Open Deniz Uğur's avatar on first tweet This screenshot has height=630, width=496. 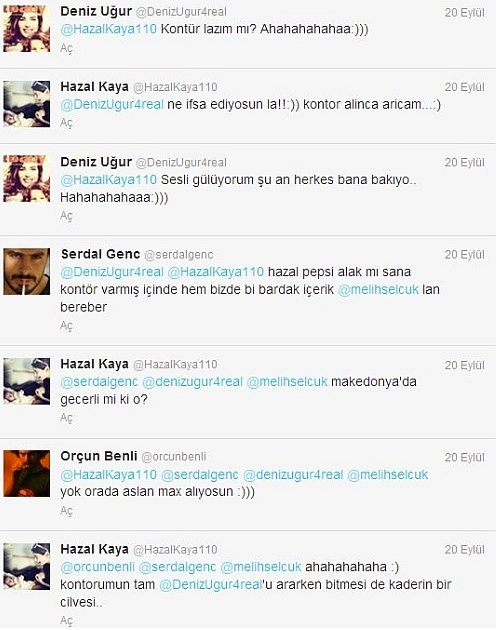pyautogui.click(x=27, y=29)
